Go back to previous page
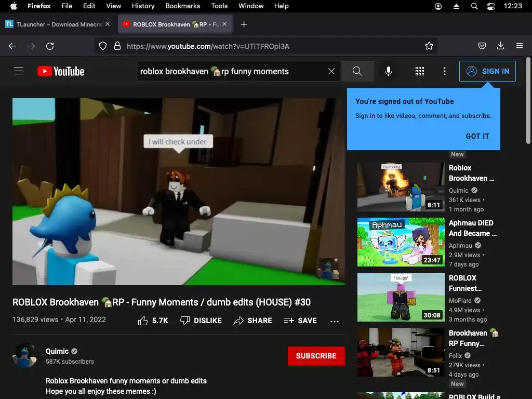532x399 pixels. 12,46
